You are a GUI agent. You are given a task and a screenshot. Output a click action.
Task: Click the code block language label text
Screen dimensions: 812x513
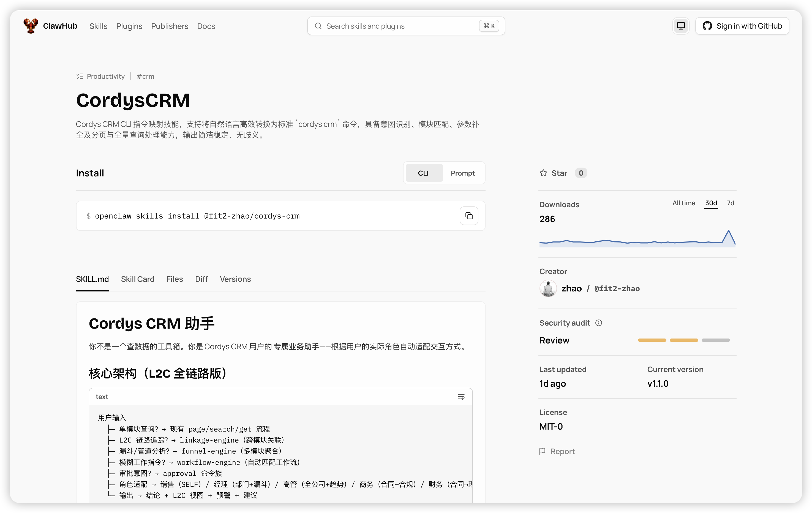102,397
